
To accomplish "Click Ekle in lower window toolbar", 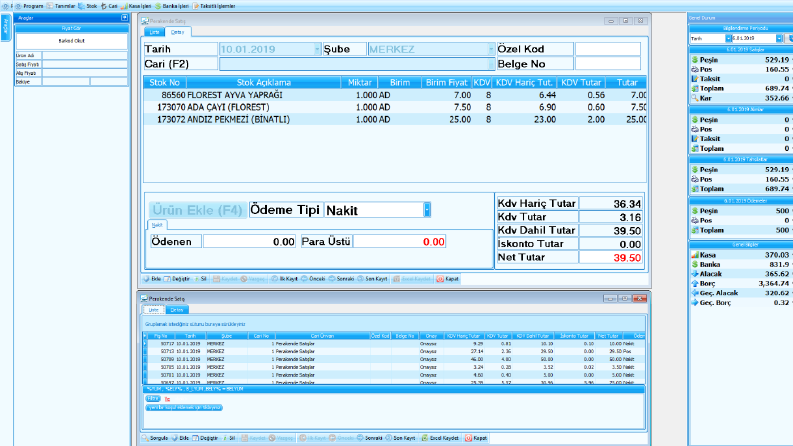I will point(180,438).
